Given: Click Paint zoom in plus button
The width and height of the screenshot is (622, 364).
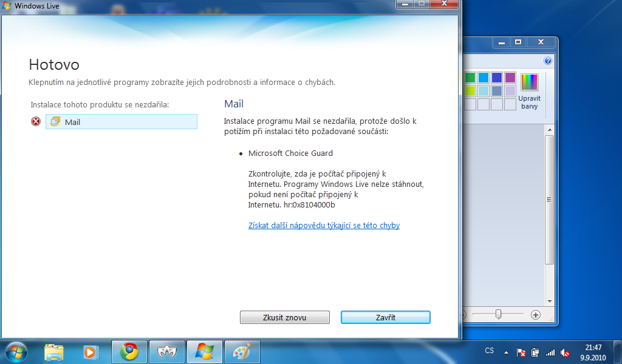Looking at the screenshot, I should [x=536, y=314].
